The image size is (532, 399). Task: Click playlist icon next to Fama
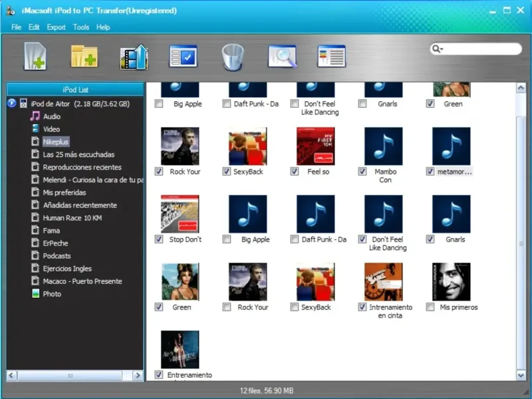[35, 230]
